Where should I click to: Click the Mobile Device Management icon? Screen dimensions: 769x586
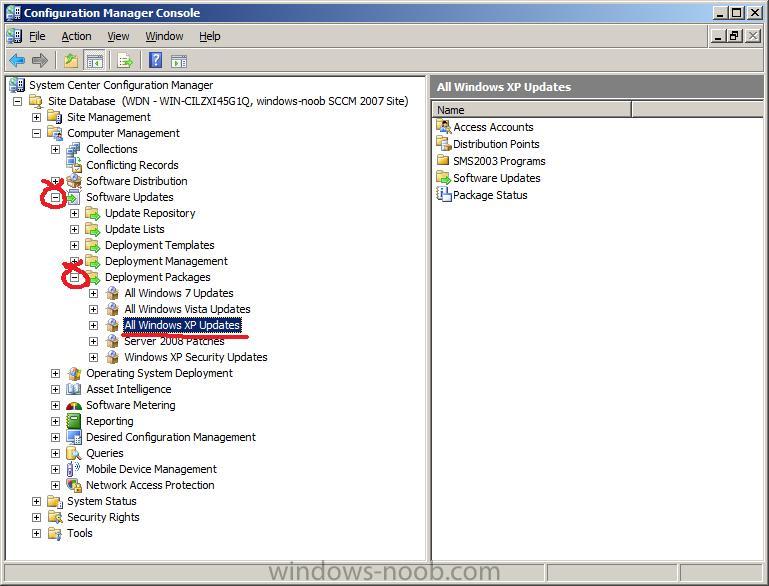(x=73, y=469)
